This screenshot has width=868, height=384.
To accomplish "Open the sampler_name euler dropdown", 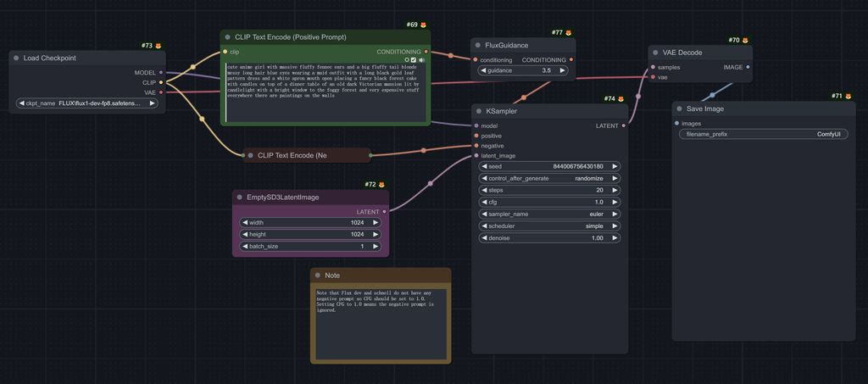I will point(549,214).
